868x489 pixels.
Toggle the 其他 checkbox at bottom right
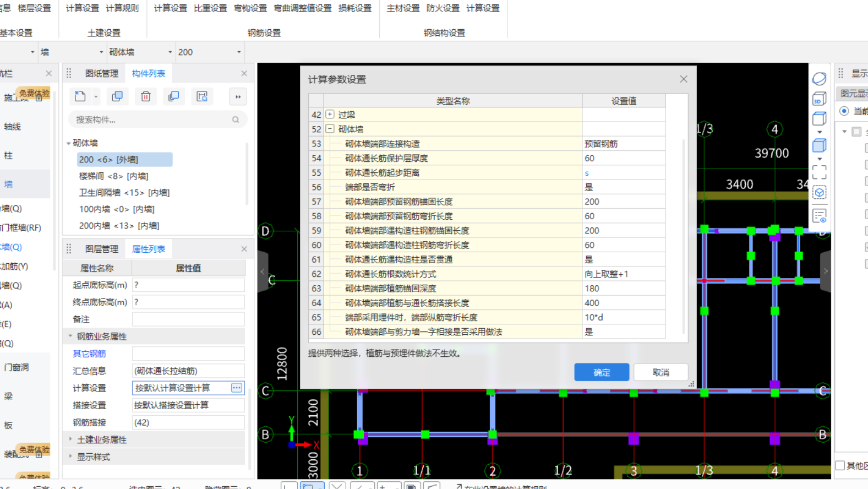click(840, 466)
